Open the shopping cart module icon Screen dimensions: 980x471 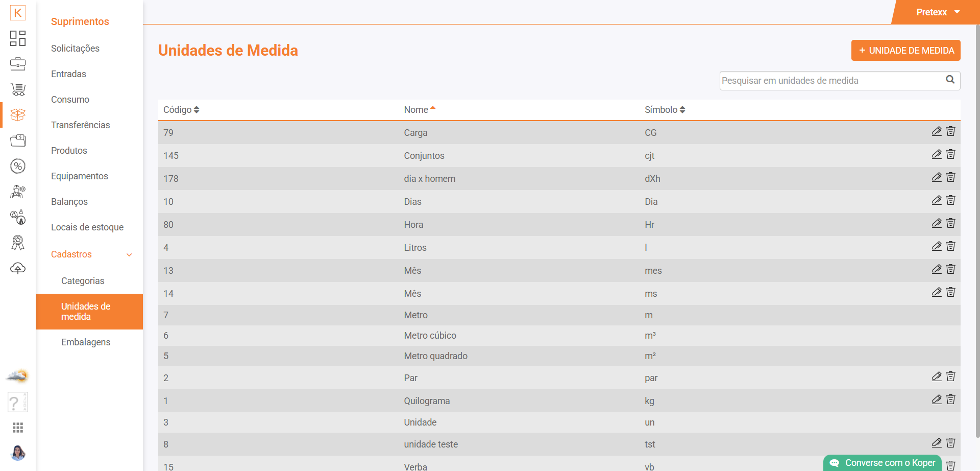[18, 89]
